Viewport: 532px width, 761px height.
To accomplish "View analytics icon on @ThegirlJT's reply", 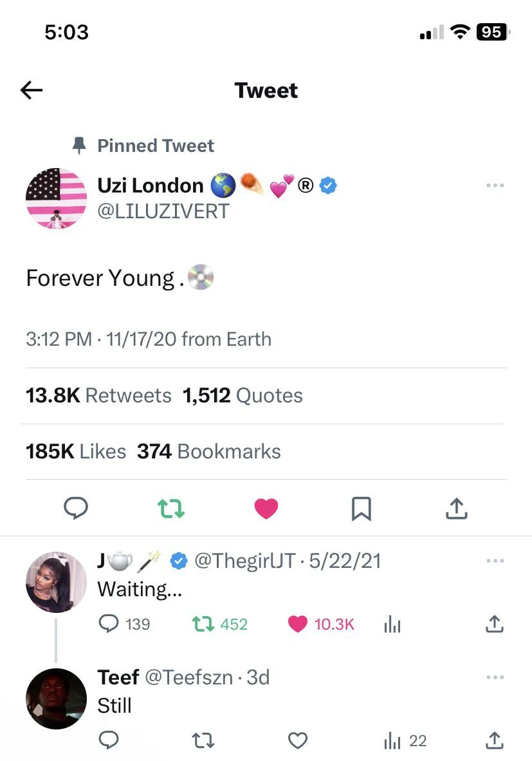I will pos(392,624).
